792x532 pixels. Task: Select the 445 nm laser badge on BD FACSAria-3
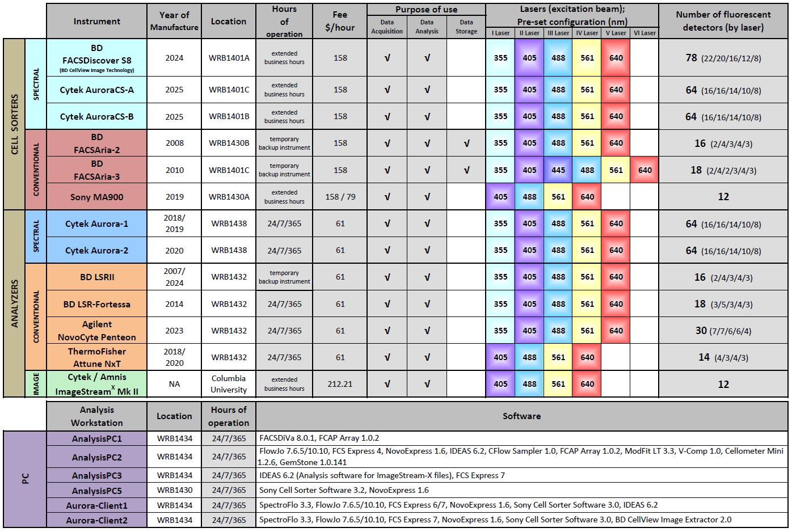(558, 170)
